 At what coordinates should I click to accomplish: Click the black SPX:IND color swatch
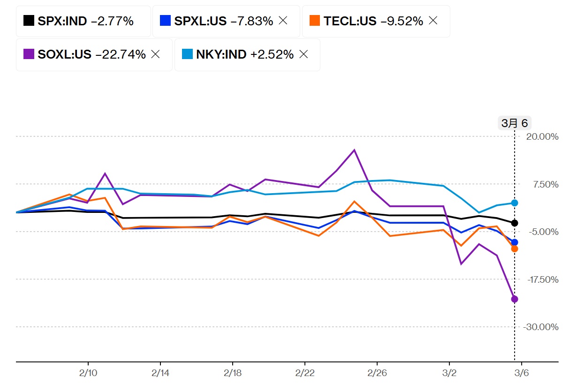(29, 21)
